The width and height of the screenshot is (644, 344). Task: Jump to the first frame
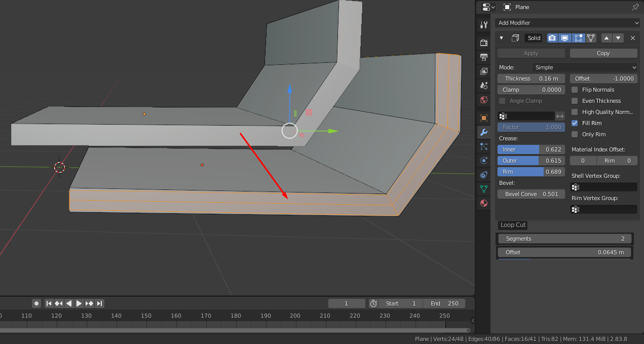49,303
